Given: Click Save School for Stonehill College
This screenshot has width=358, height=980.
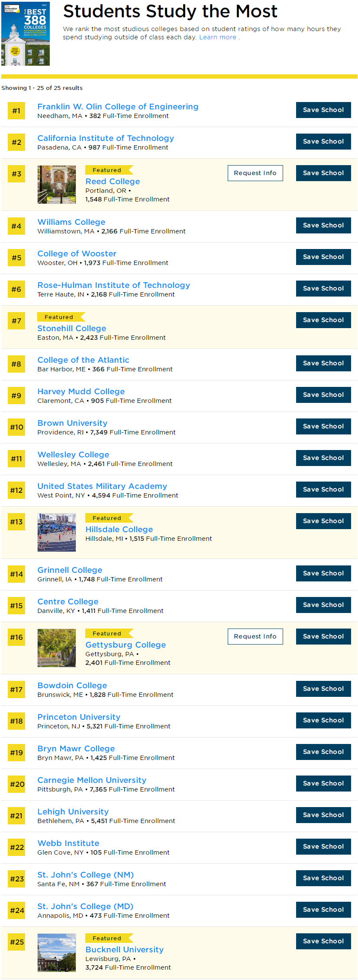Looking at the screenshot, I should click(323, 320).
